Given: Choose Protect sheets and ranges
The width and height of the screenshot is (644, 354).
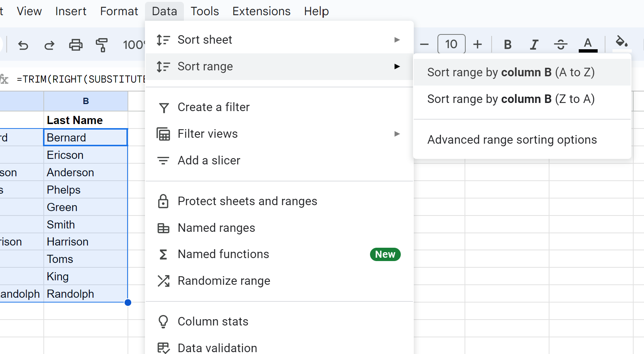Looking at the screenshot, I should (x=280, y=201).
